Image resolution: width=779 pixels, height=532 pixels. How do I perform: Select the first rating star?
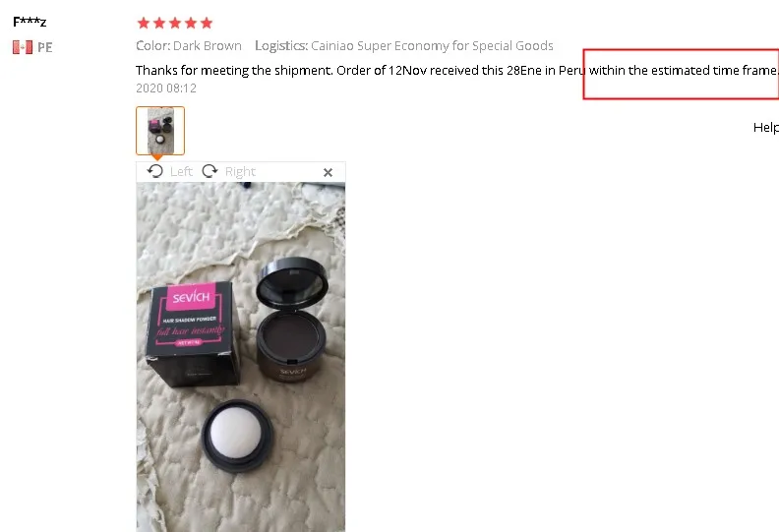coord(143,23)
